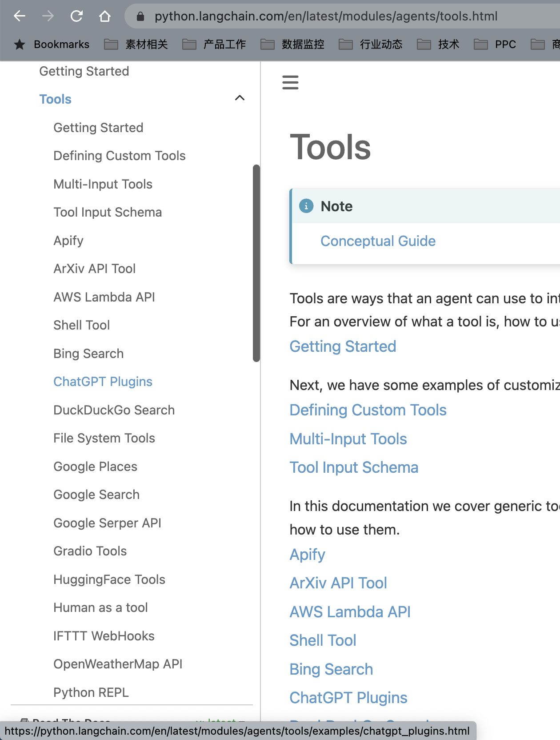Screen dimensions: 560x740
Task: Open Defining Custom Tools in sidebar
Action: click(x=120, y=156)
